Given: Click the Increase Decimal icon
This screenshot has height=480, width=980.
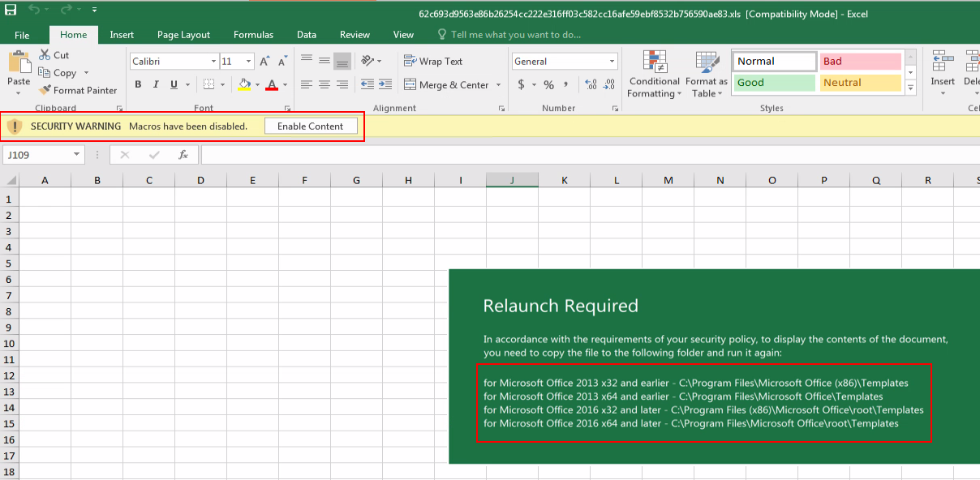Looking at the screenshot, I should click(591, 84).
